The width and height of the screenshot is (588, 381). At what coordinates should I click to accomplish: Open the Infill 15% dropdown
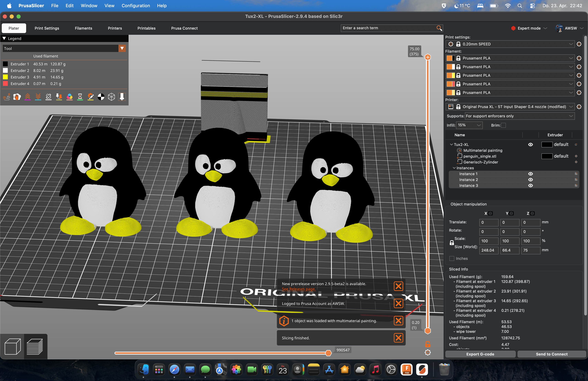[469, 125]
